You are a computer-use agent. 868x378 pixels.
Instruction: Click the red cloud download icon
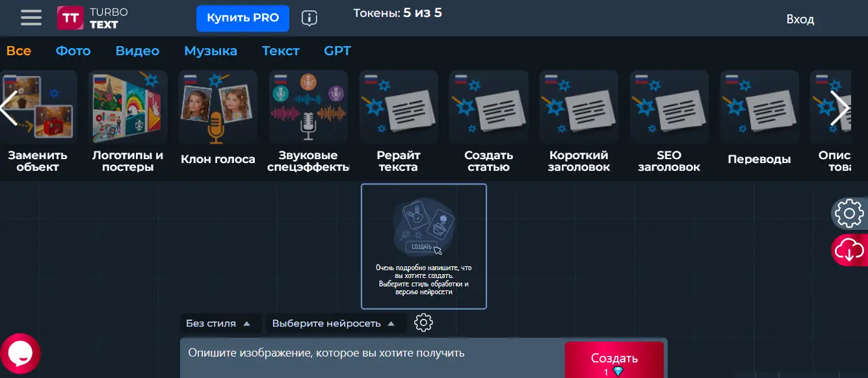[x=850, y=250]
